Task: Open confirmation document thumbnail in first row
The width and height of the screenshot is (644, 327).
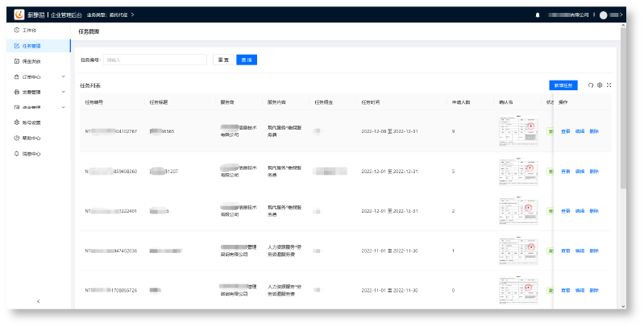Action: [517, 130]
